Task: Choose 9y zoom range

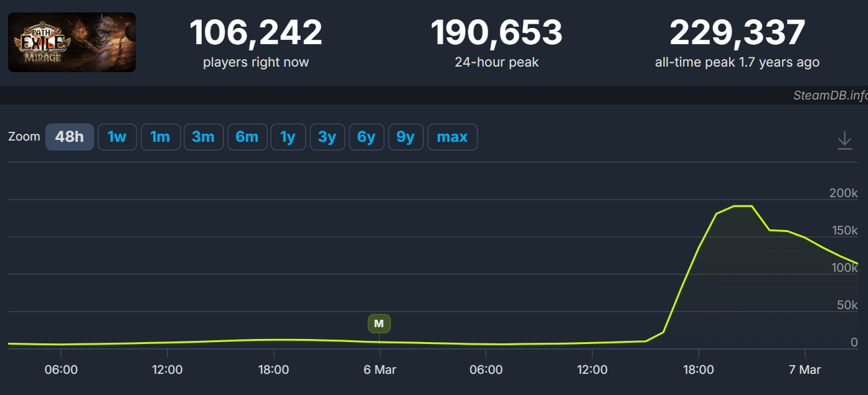Action: point(406,137)
